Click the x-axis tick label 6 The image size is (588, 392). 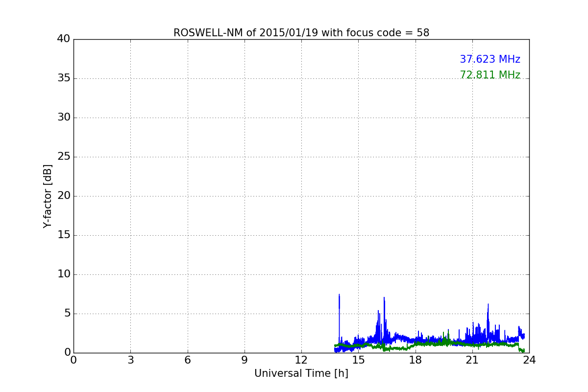[x=187, y=360]
